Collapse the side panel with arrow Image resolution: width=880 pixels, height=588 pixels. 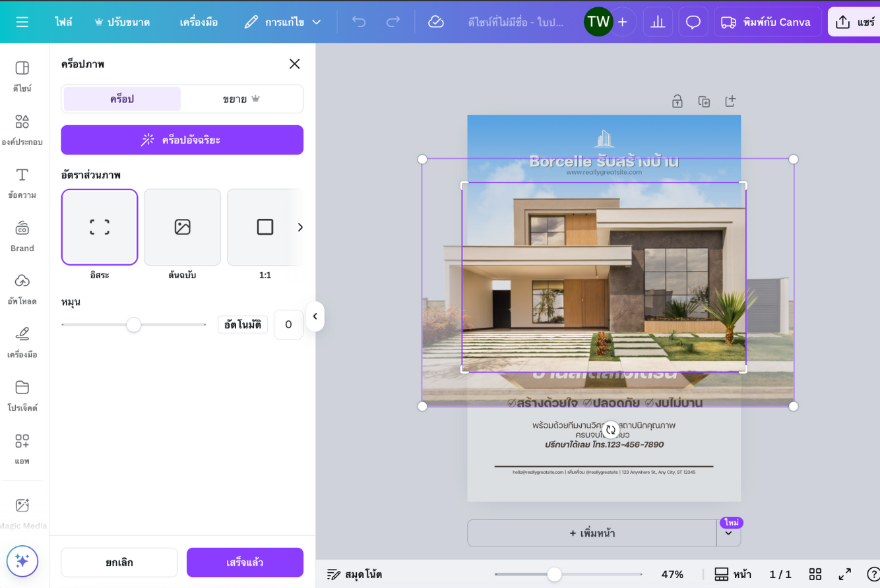tap(315, 316)
